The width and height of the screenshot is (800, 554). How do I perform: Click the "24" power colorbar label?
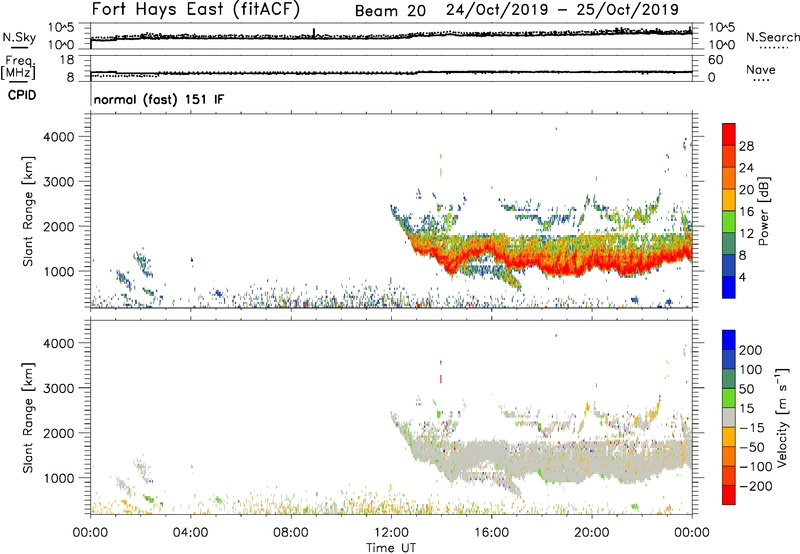pyautogui.click(x=746, y=168)
